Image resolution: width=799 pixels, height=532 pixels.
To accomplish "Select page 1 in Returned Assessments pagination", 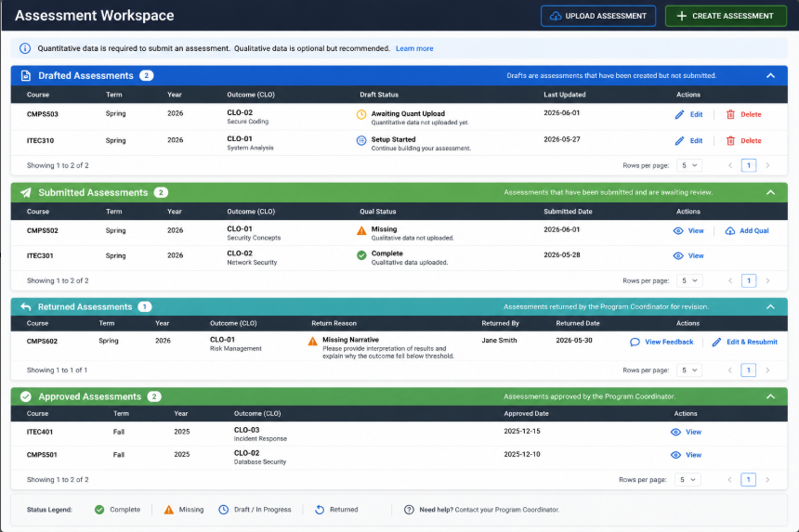I will coord(749,370).
